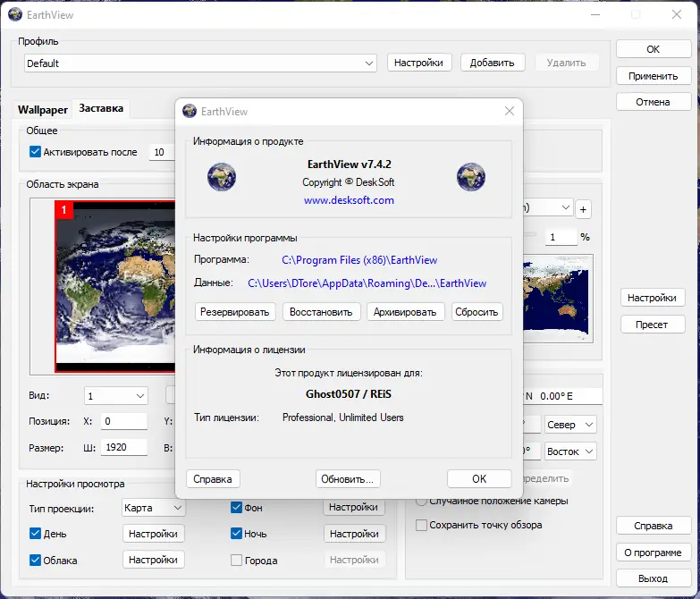Open the www.desksoft.com link
This screenshot has height=599, width=700.
pos(350,200)
